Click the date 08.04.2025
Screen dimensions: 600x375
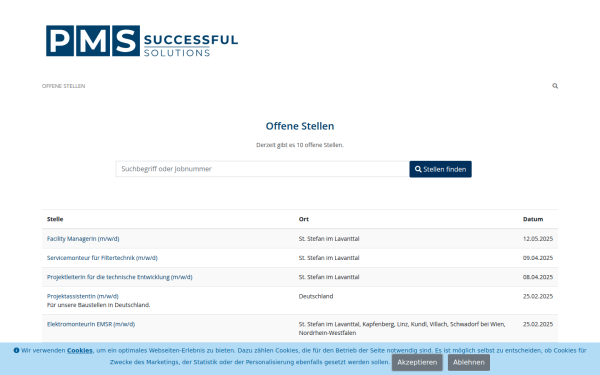(x=538, y=277)
